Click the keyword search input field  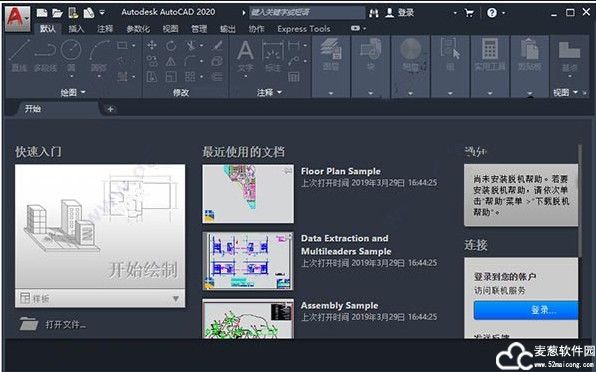(307, 13)
